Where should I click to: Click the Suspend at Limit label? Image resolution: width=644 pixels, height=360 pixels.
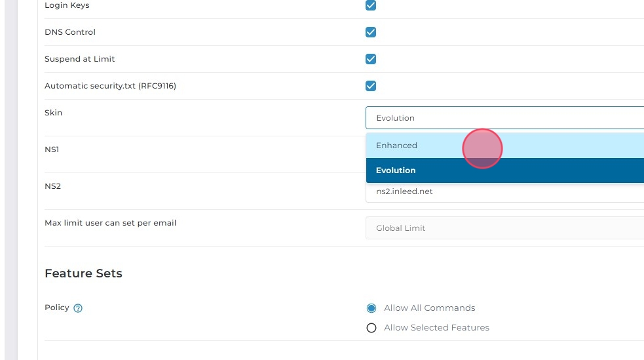(79, 59)
